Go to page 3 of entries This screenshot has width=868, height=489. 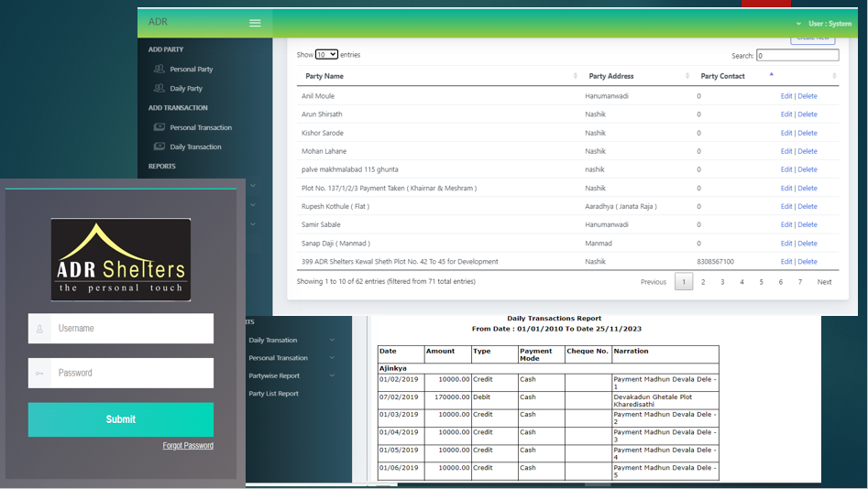tap(722, 281)
